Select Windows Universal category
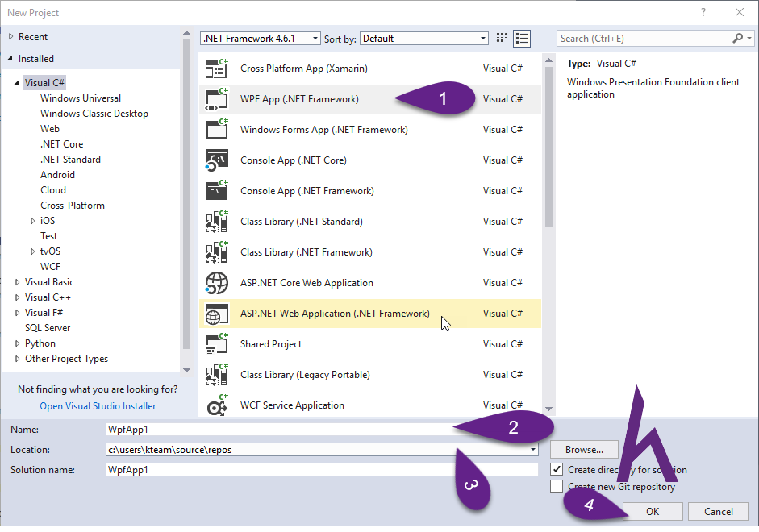 tap(81, 98)
